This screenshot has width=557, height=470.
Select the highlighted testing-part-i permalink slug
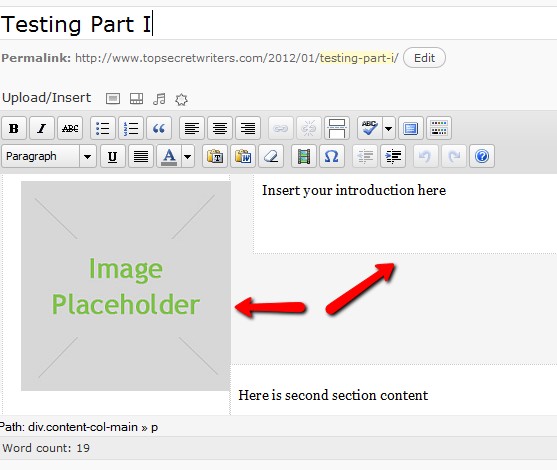[358, 58]
